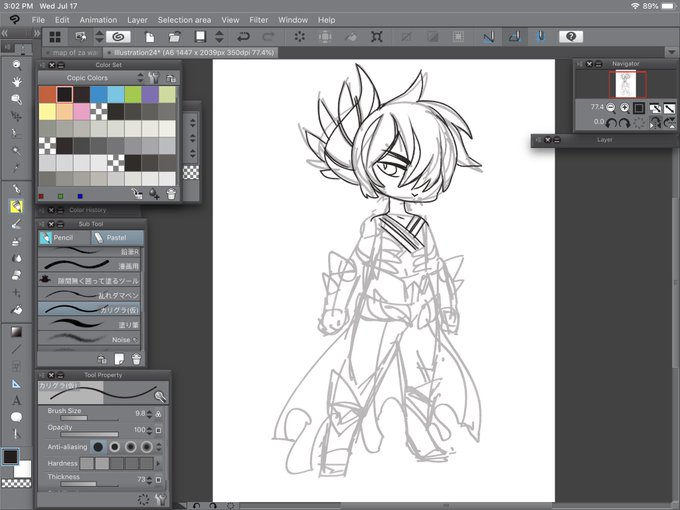Viewport: 680px width, 510px height.
Task: Select the カリグラ(仮) brush sub tool
Action: [x=89, y=310]
